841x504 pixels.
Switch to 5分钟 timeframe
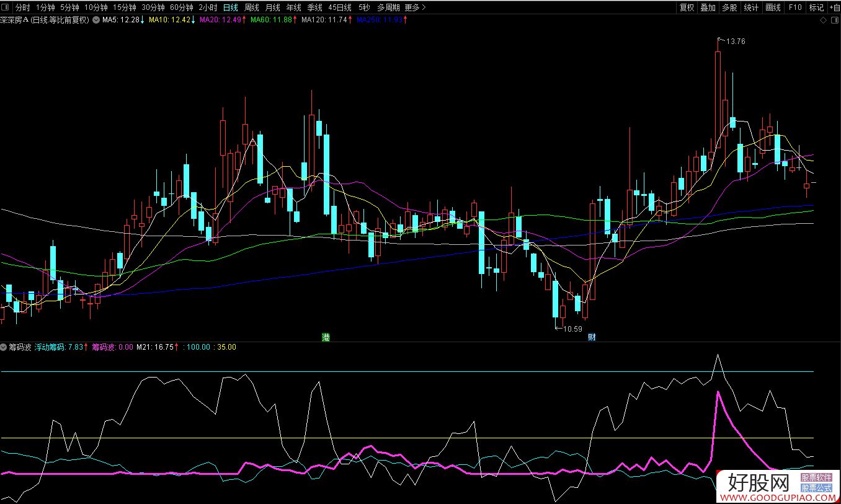coord(69,7)
